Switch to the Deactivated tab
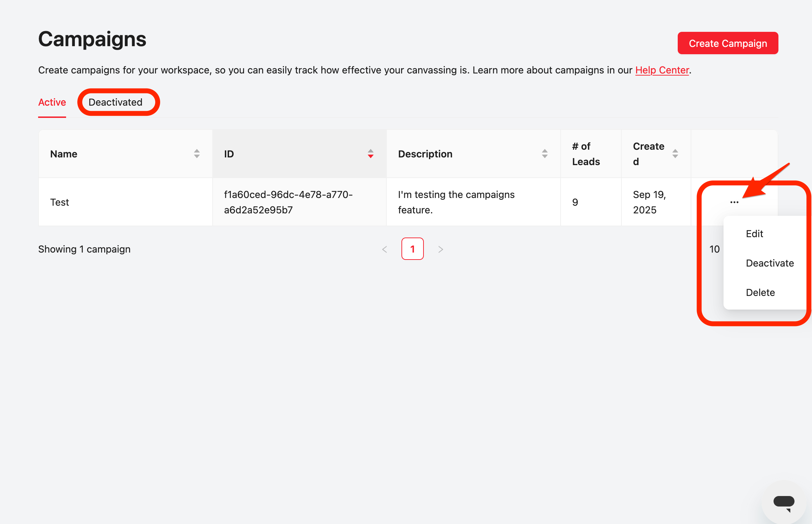The height and width of the screenshot is (524, 812). tap(115, 102)
